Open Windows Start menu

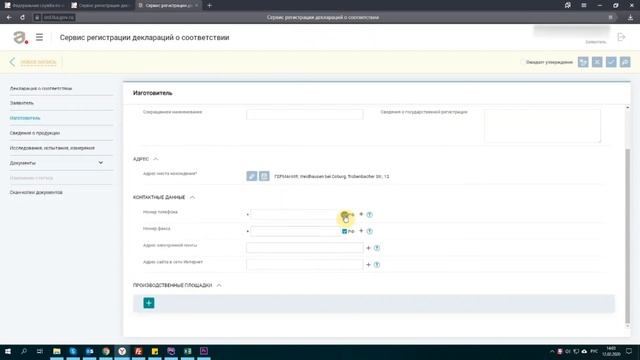pos(8,351)
